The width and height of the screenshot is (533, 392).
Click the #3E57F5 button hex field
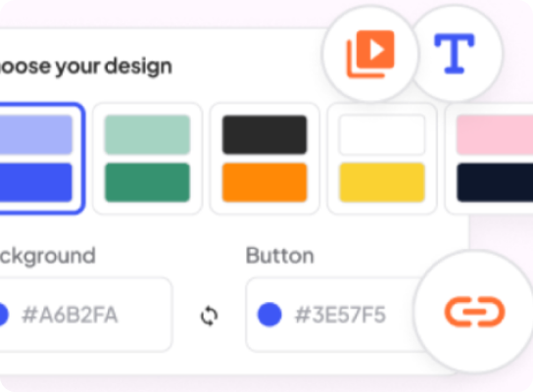coord(335,315)
